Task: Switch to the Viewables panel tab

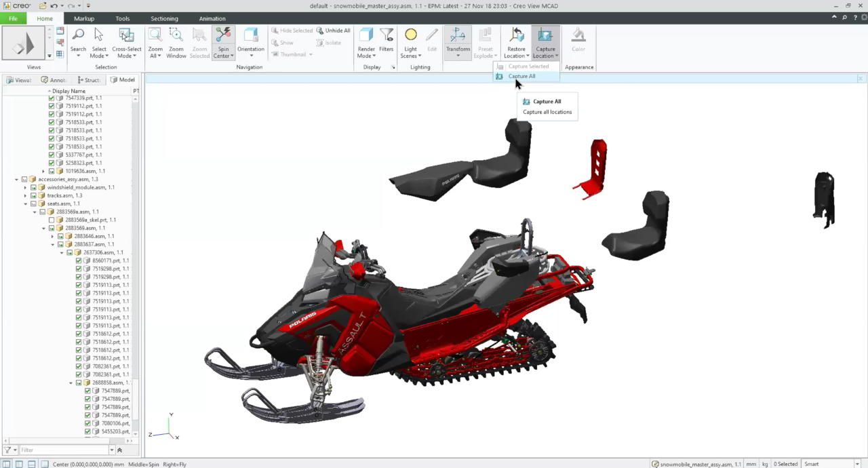Action: [19, 80]
